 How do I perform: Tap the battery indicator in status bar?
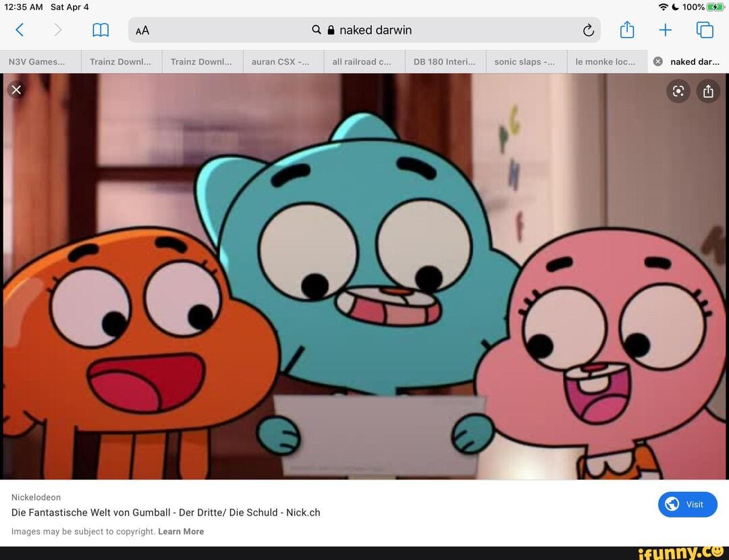715,7
